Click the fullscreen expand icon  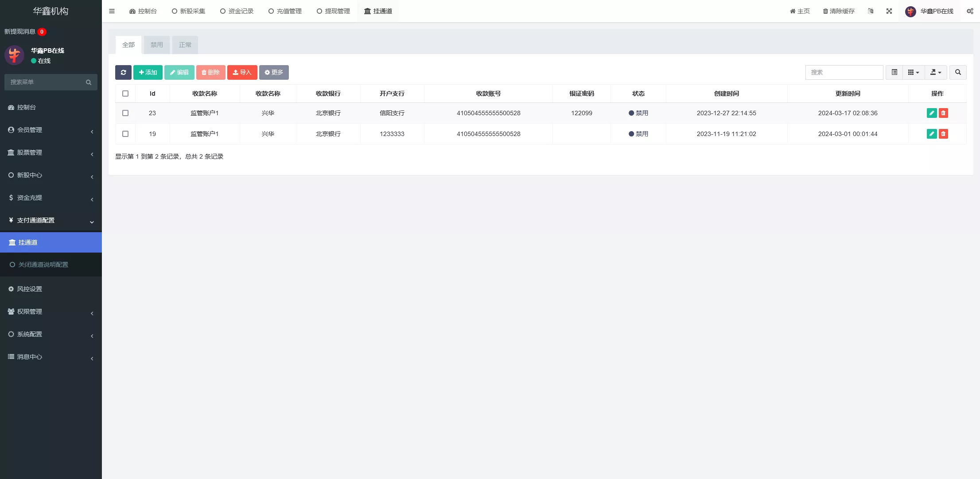pyautogui.click(x=889, y=11)
